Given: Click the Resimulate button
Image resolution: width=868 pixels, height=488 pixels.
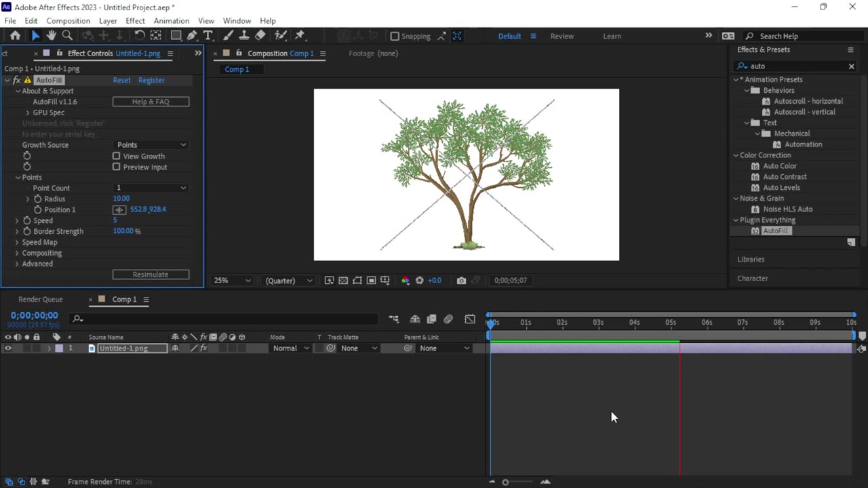Looking at the screenshot, I should point(151,274).
